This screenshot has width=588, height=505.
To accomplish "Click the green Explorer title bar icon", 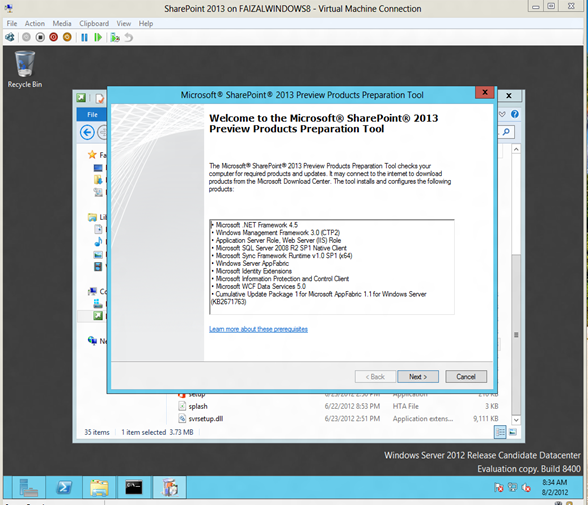I will point(81,98).
